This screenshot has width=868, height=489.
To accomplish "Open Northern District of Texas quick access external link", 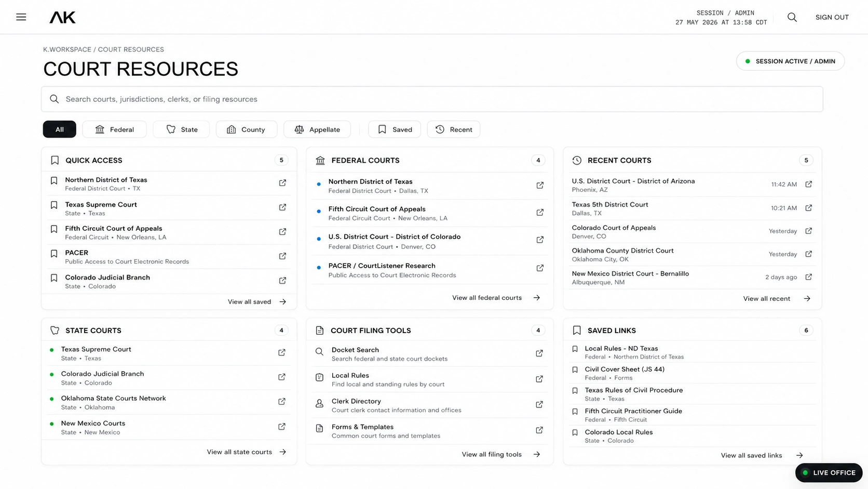I will 282,183.
